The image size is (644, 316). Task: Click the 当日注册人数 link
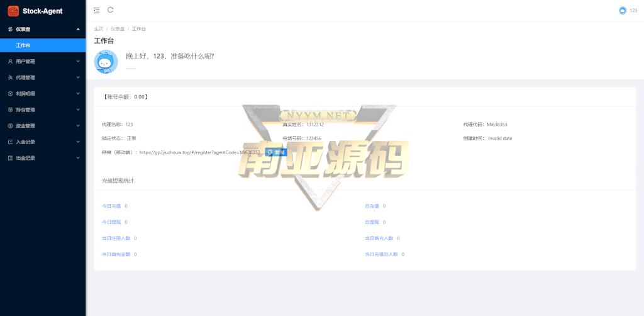116,238
